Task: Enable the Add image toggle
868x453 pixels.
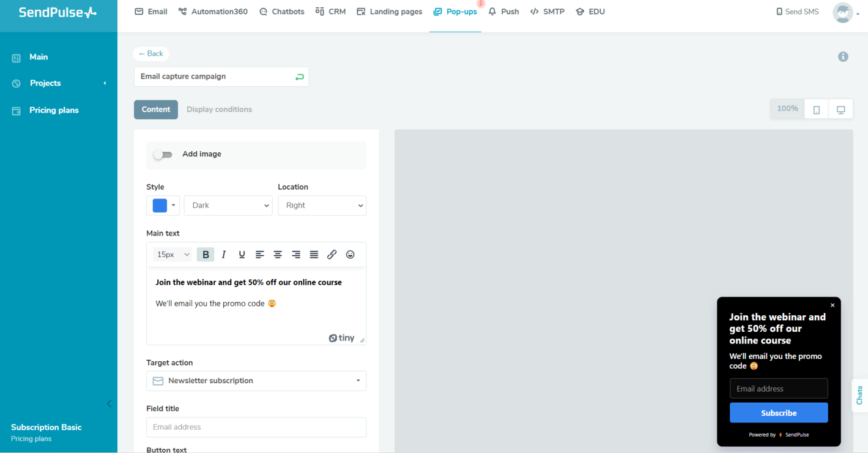Action: (x=163, y=155)
